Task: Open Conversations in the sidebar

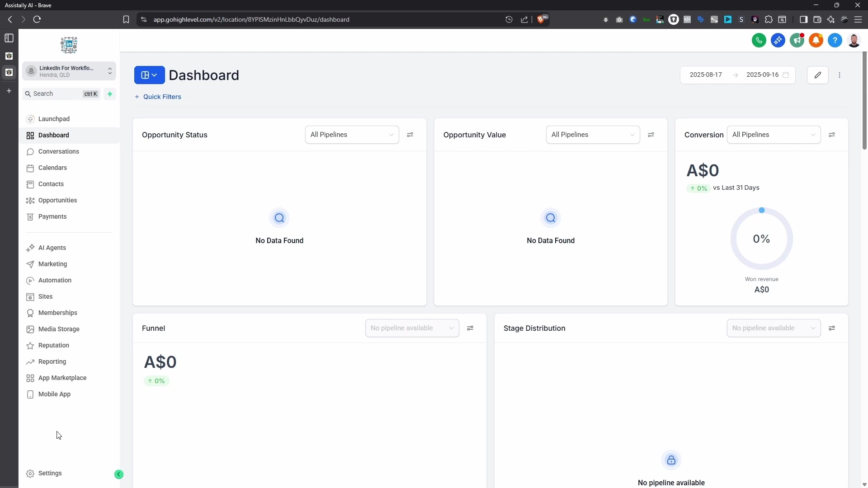Action: pyautogui.click(x=59, y=152)
